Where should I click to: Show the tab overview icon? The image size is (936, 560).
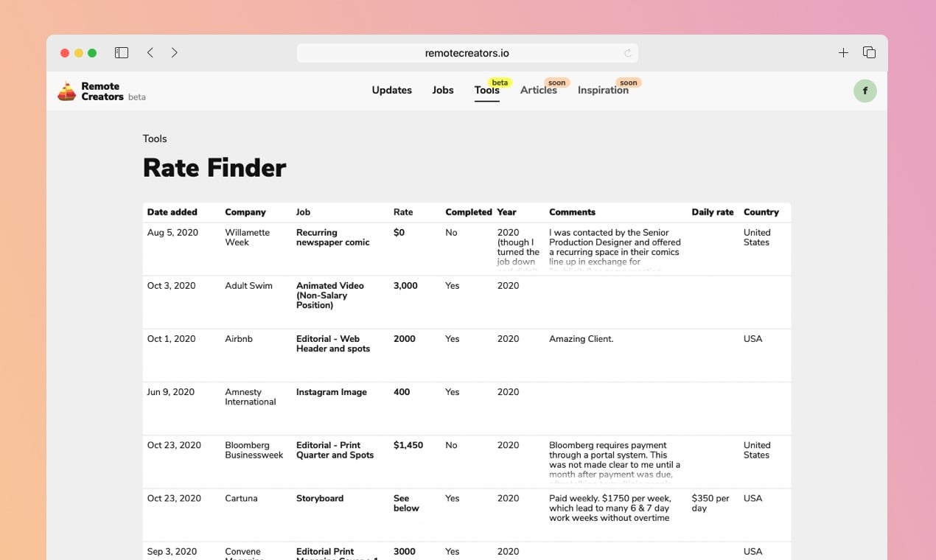(x=869, y=53)
